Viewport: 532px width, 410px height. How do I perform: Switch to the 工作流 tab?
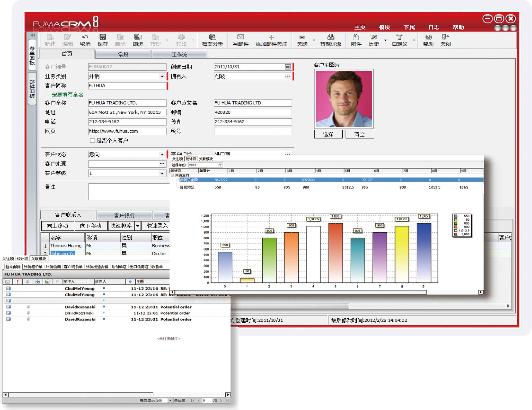click(x=179, y=55)
